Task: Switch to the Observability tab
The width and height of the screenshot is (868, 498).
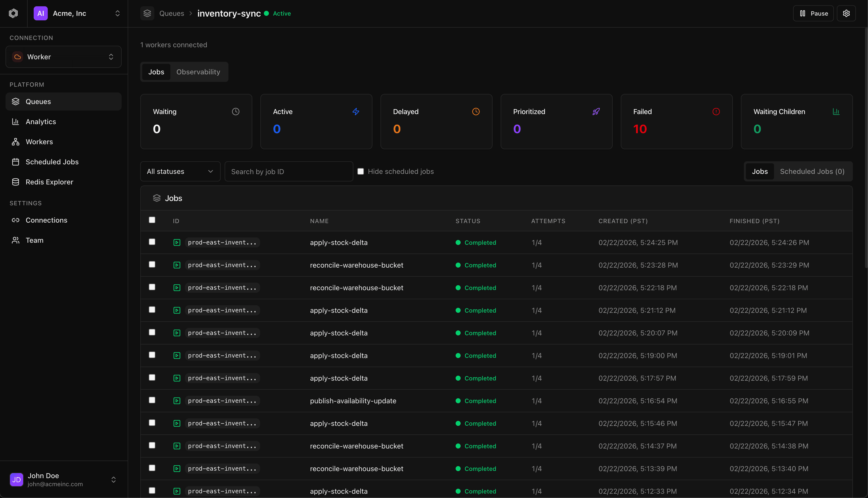Action: [x=198, y=72]
